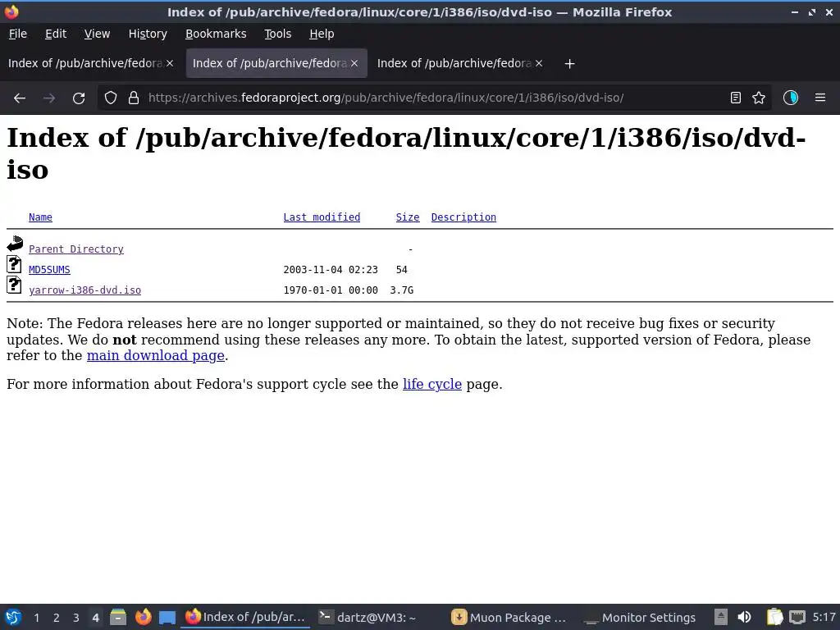Open the clipboard tray icon
This screenshot has width=840, height=630.
(774, 617)
